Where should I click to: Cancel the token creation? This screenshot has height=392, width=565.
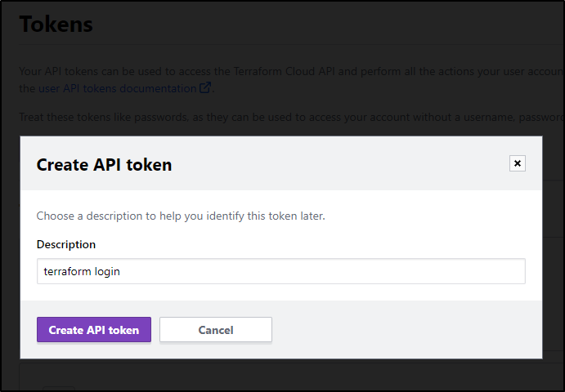tap(216, 330)
